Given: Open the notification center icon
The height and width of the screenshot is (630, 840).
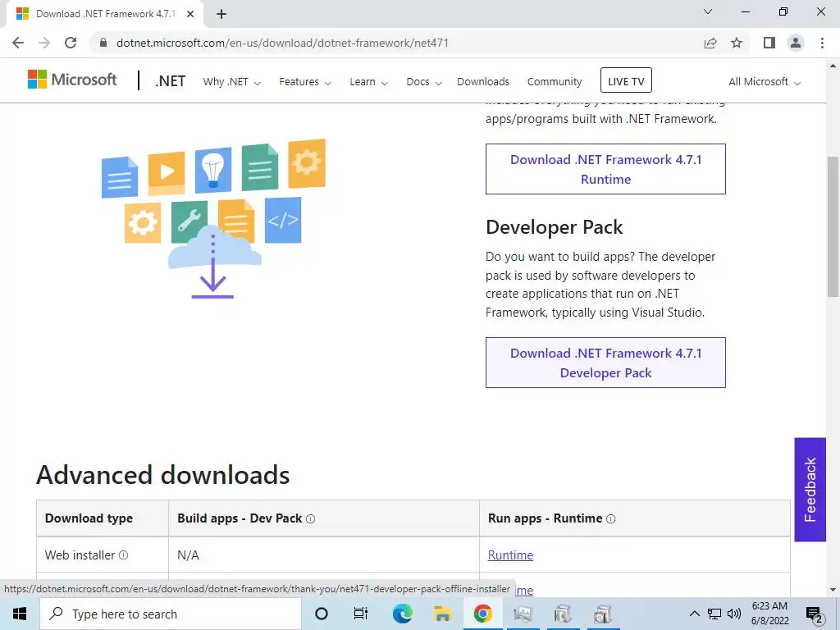Looking at the screenshot, I should tap(815, 614).
